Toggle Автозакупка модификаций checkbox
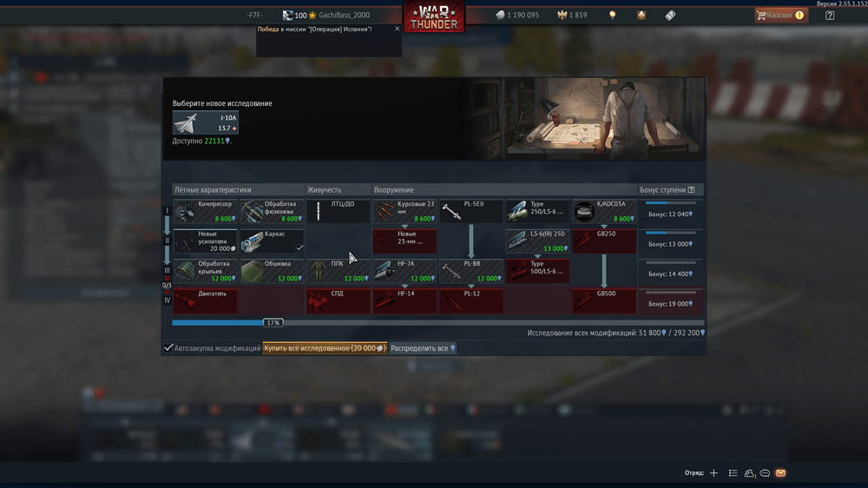Viewport: 868px width, 488px height. (168, 348)
